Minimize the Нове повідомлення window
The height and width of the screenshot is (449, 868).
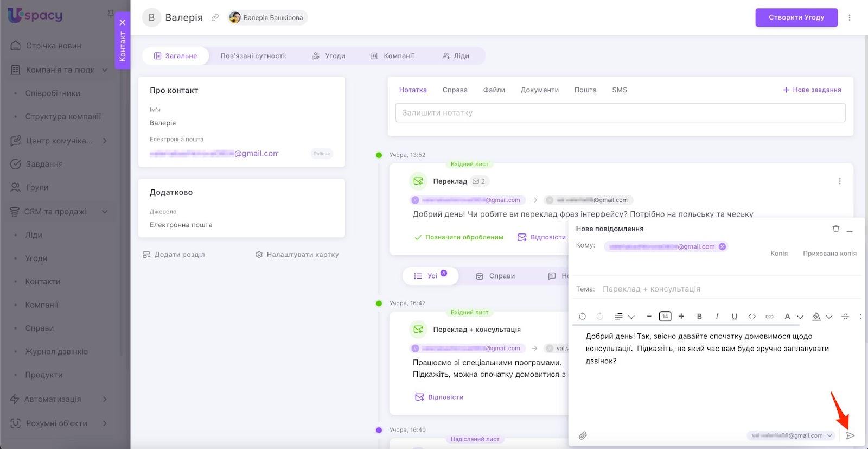850,230
